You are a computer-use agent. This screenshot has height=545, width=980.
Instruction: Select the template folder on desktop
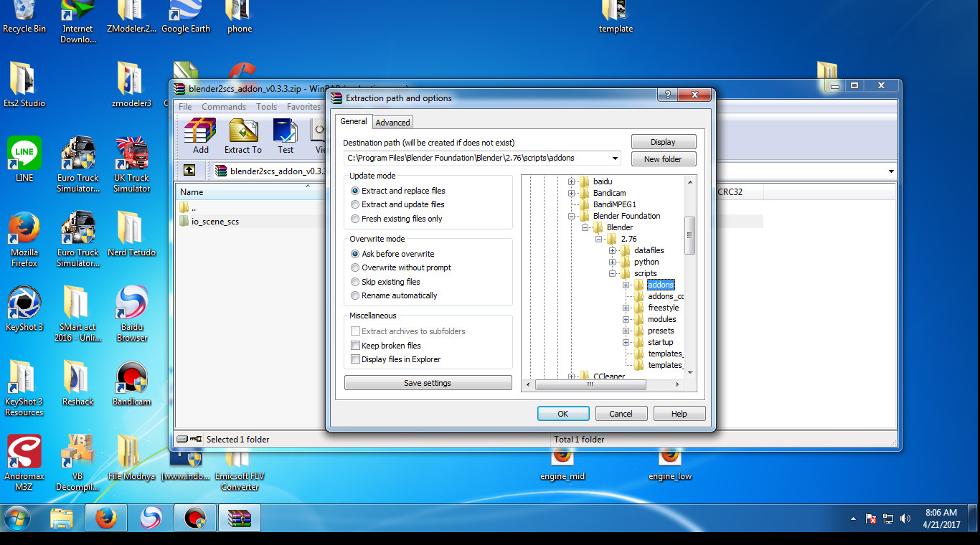pyautogui.click(x=616, y=18)
